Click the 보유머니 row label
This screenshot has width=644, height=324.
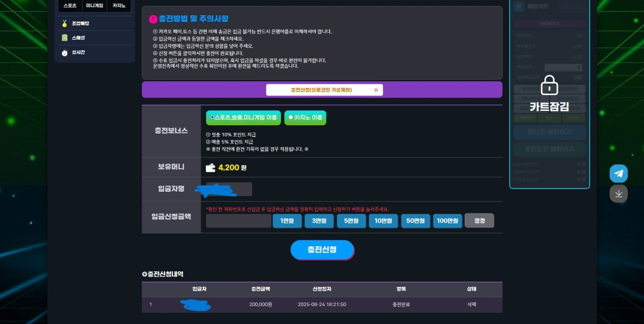pyautogui.click(x=171, y=167)
